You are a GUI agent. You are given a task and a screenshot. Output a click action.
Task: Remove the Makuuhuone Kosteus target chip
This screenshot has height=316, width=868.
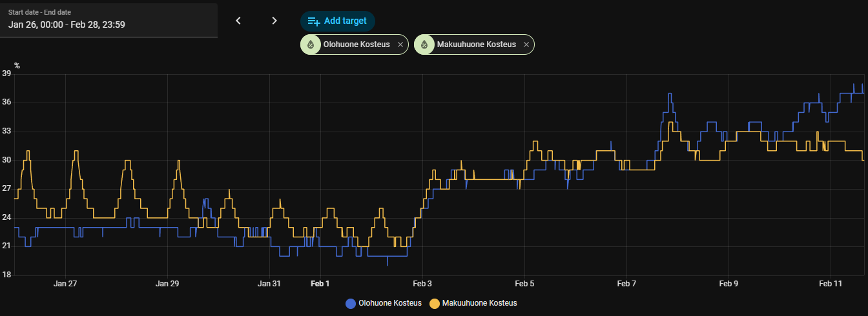(526, 44)
